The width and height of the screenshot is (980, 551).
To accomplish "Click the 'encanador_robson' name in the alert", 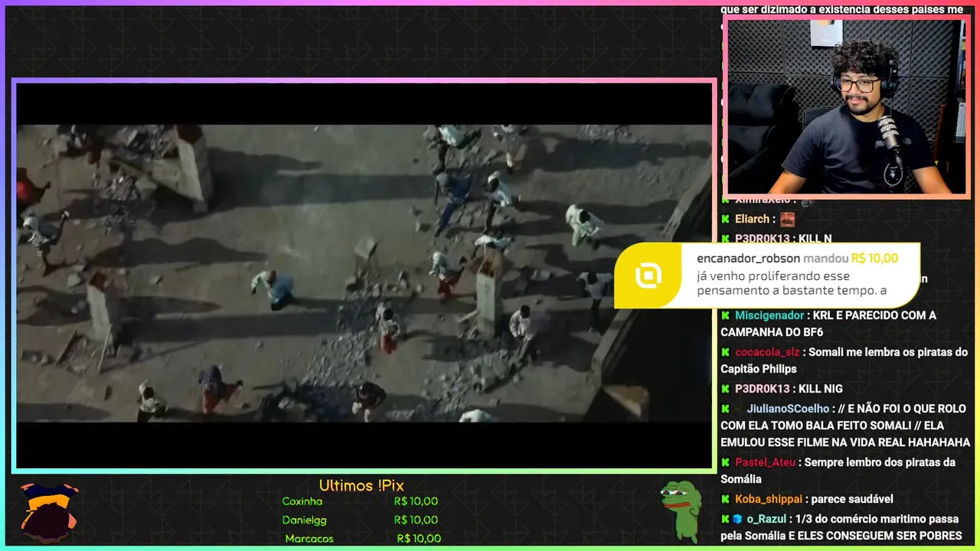I will pyautogui.click(x=748, y=259).
